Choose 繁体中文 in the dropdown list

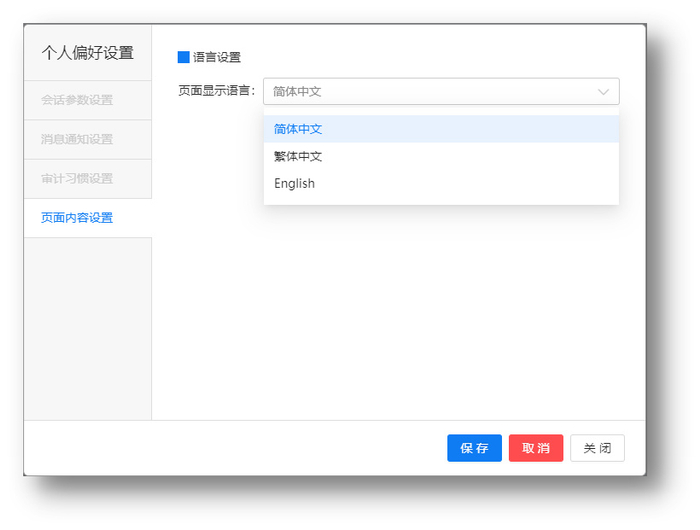(x=298, y=156)
